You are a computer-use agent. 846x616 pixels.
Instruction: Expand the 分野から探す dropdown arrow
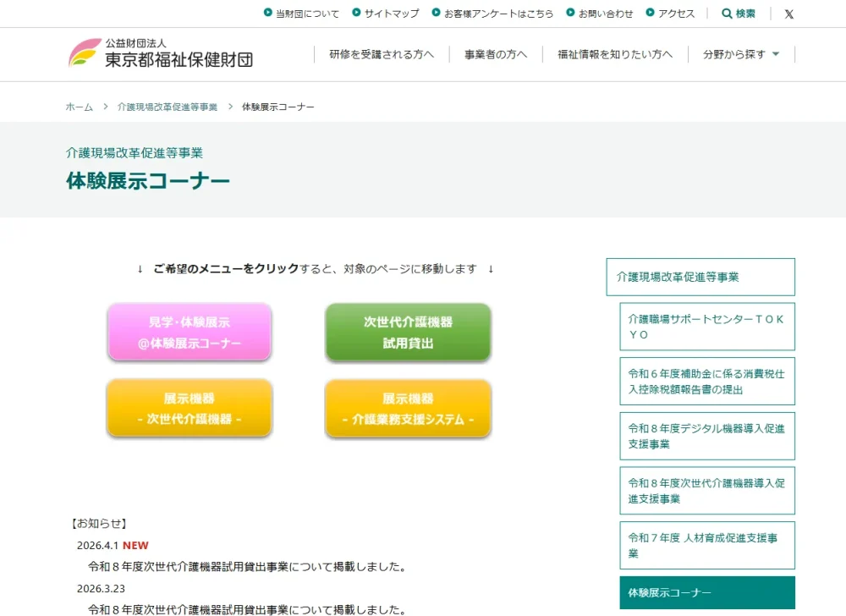pos(776,54)
